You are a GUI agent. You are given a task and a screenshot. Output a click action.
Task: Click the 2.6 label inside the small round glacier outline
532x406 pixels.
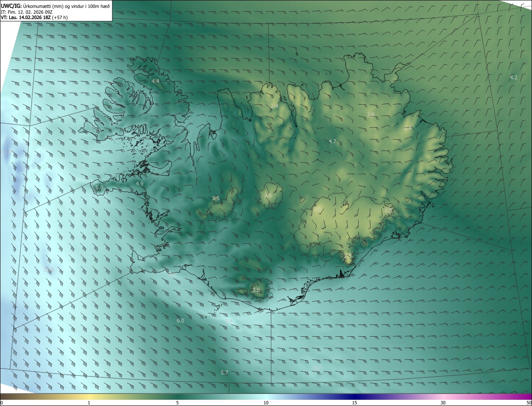pos(268,196)
